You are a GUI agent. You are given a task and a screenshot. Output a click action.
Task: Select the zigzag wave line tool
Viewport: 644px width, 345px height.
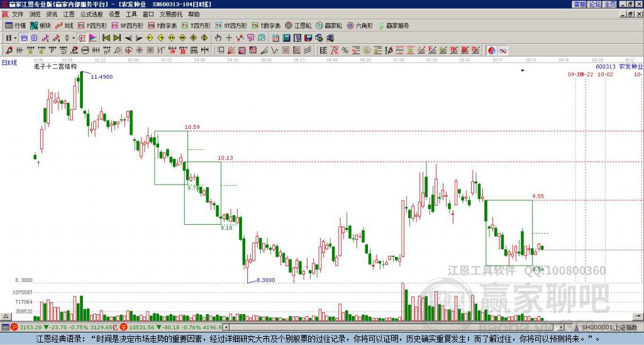(x=275, y=50)
